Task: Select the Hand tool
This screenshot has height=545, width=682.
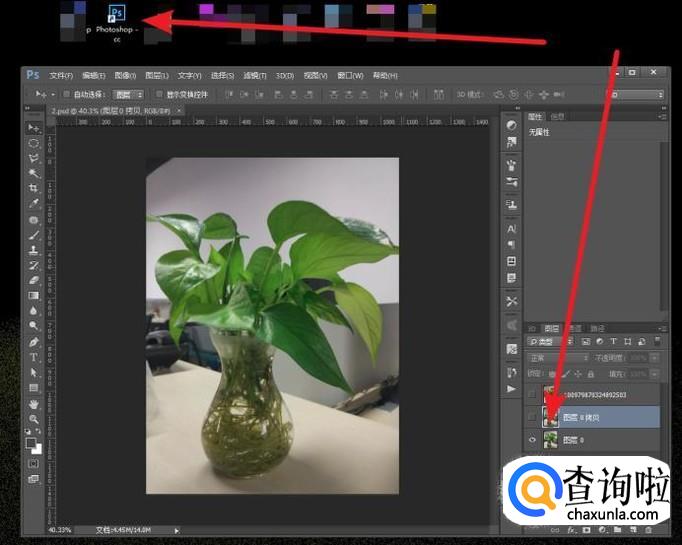Action: pyautogui.click(x=33, y=403)
